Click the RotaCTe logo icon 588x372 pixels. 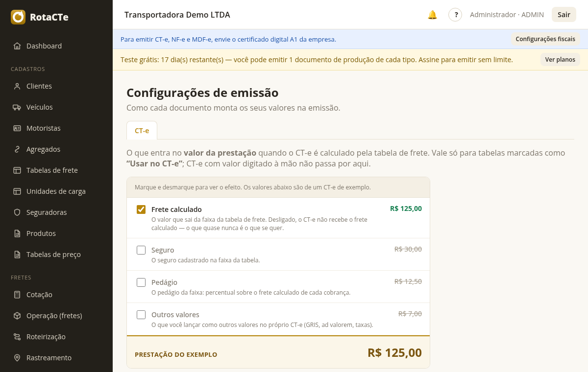pyautogui.click(x=18, y=17)
